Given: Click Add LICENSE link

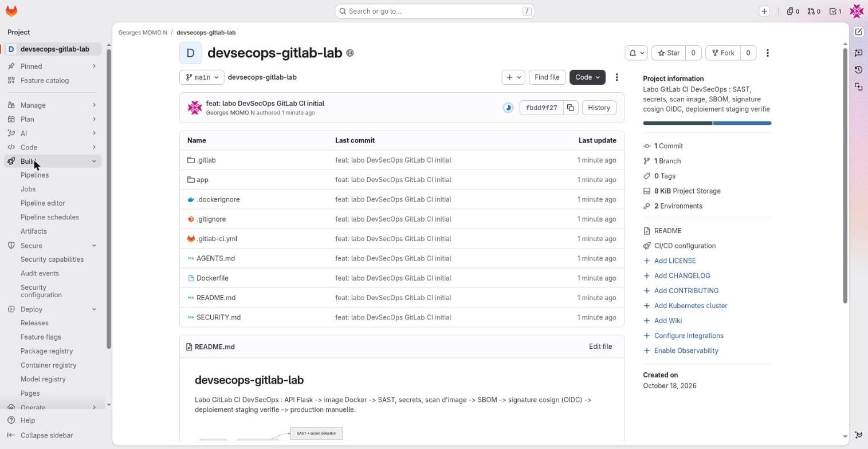Looking at the screenshot, I should pyautogui.click(x=675, y=261).
